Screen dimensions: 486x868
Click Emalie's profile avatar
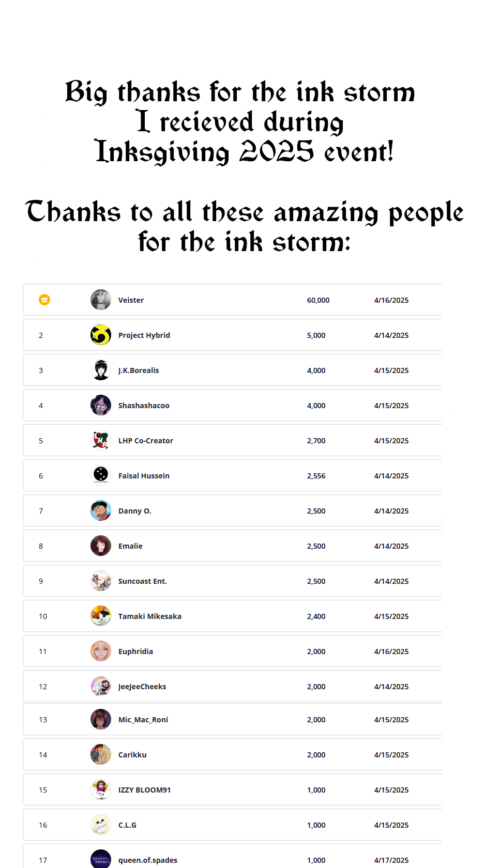[x=101, y=546]
